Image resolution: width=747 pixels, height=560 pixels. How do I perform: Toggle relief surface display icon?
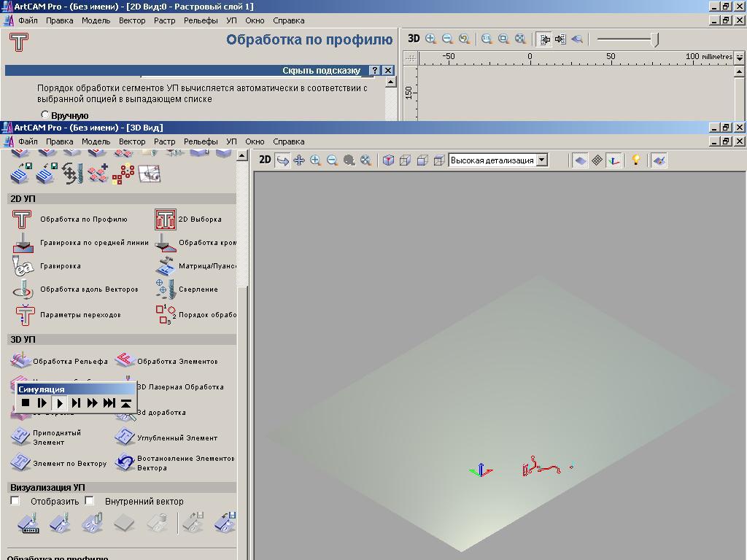[x=580, y=160]
